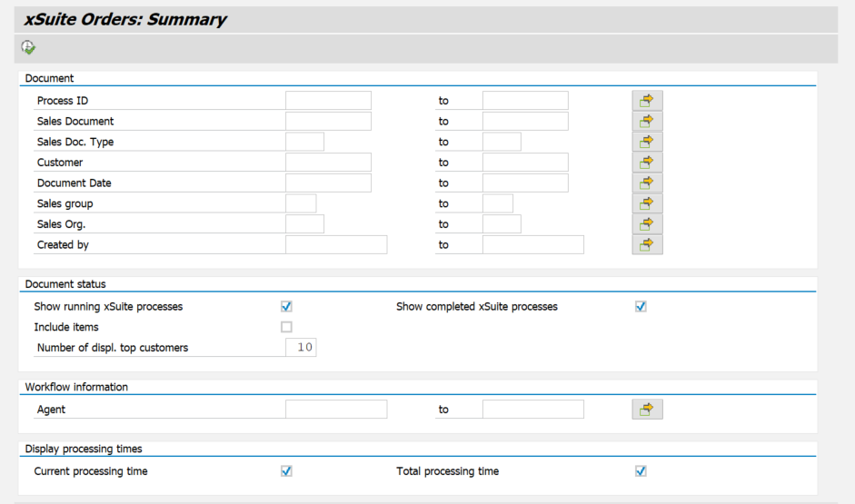855x504 pixels.
Task: Open multiple selection for Sales group
Action: [x=647, y=203]
